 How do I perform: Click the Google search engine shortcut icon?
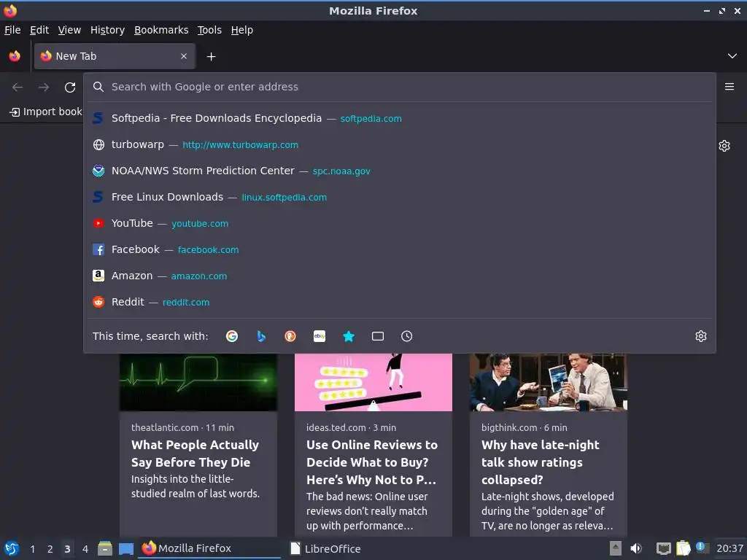[232, 336]
